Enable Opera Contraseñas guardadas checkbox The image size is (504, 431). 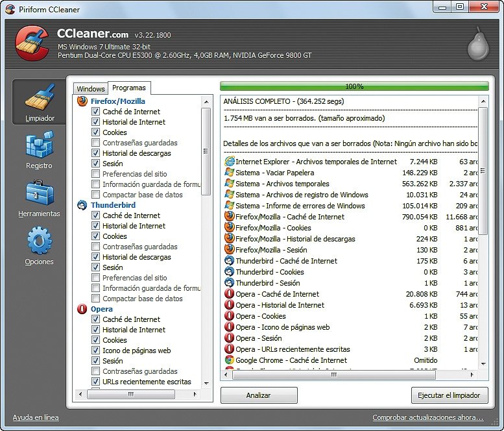click(95, 371)
